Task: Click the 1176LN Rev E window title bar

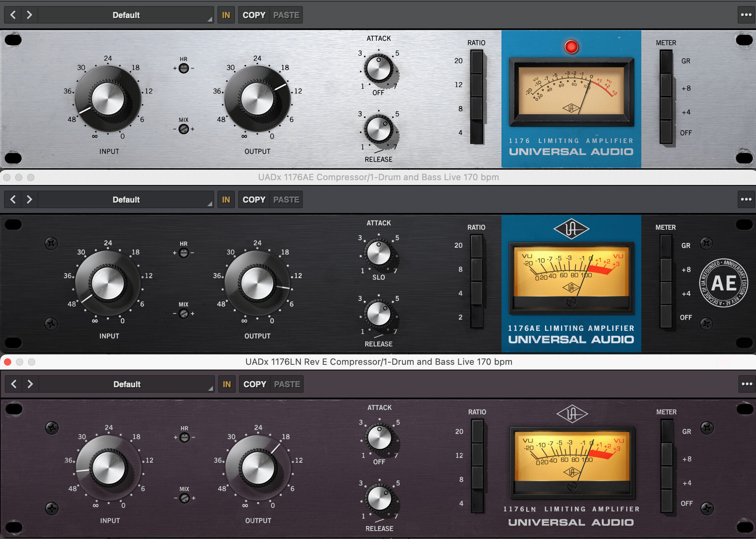Action: (x=378, y=362)
